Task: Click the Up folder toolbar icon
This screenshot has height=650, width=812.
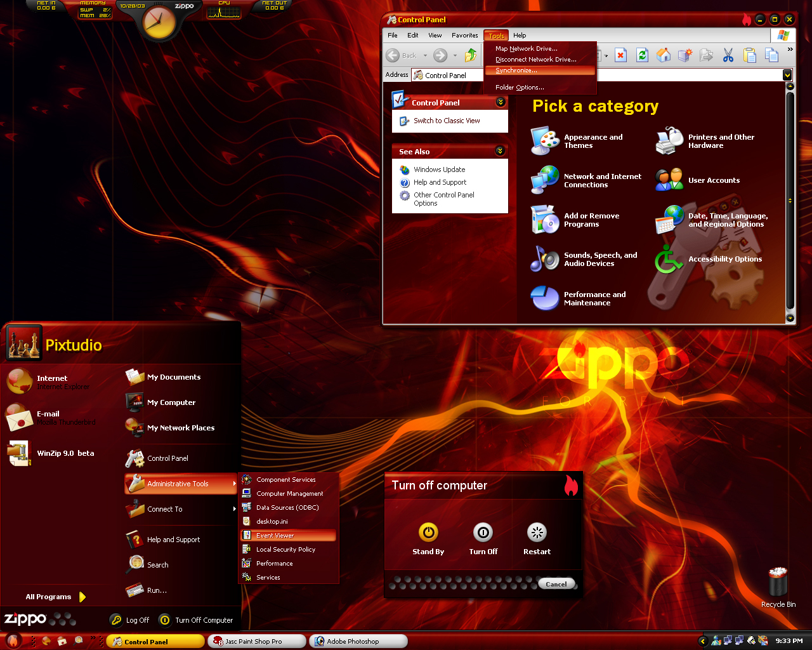Action: [471, 55]
